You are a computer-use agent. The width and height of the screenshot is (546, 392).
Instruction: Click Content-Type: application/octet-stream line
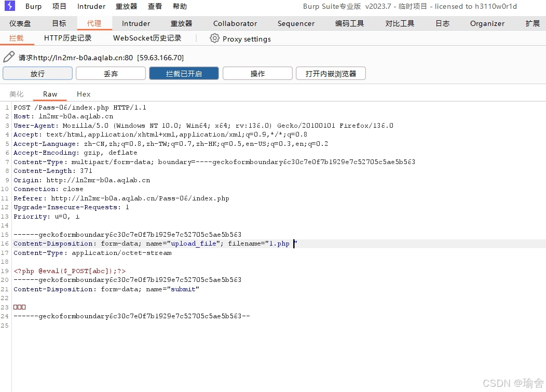[x=92, y=253]
